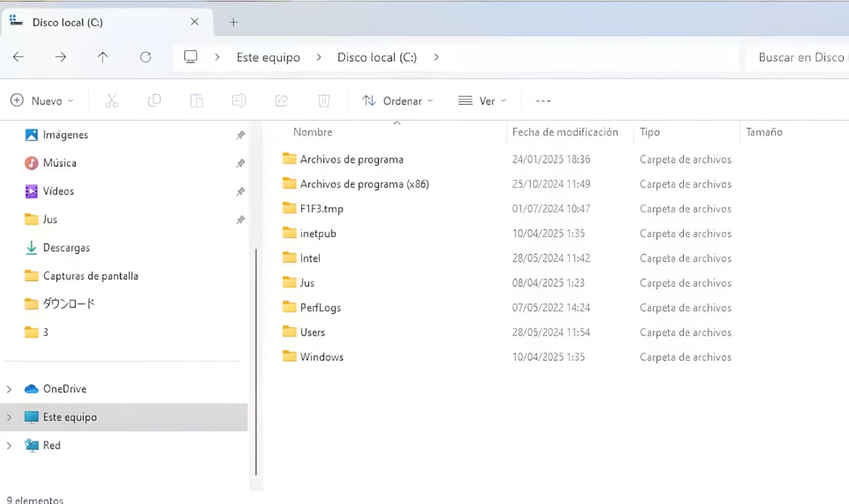The width and height of the screenshot is (849, 504).
Task: Toggle the pin next to Vídeos
Action: pyautogui.click(x=240, y=192)
